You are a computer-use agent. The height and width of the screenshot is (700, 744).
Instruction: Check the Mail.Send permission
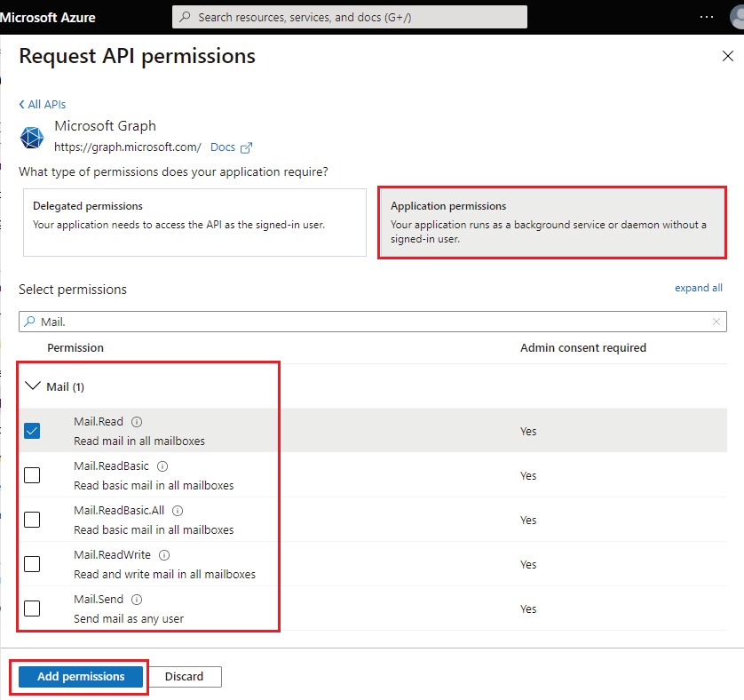[32, 608]
